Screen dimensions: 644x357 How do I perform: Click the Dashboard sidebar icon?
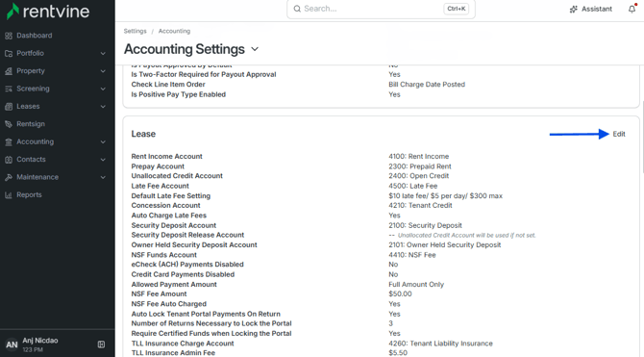[9, 36]
